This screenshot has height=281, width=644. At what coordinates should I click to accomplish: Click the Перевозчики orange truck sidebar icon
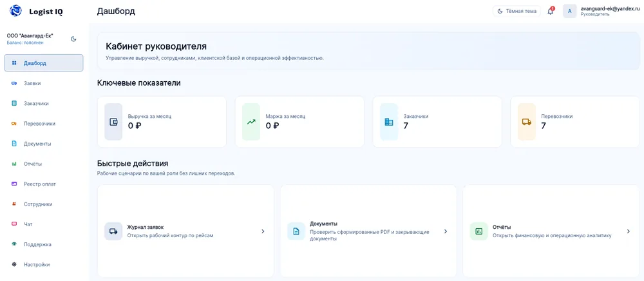(14, 124)
